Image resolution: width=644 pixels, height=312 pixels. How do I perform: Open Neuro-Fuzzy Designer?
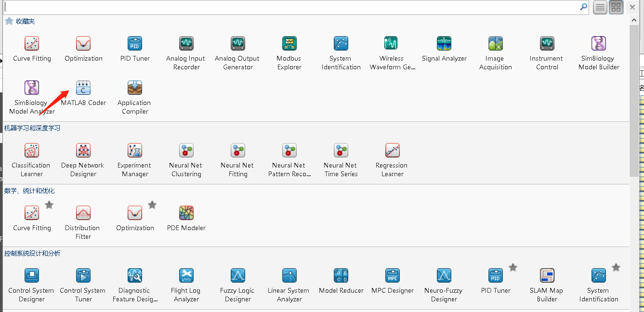[x=444, y=285]
